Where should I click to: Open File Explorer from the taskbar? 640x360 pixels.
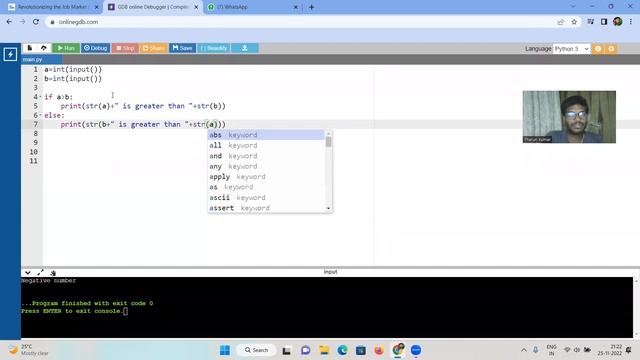(324, 350)
